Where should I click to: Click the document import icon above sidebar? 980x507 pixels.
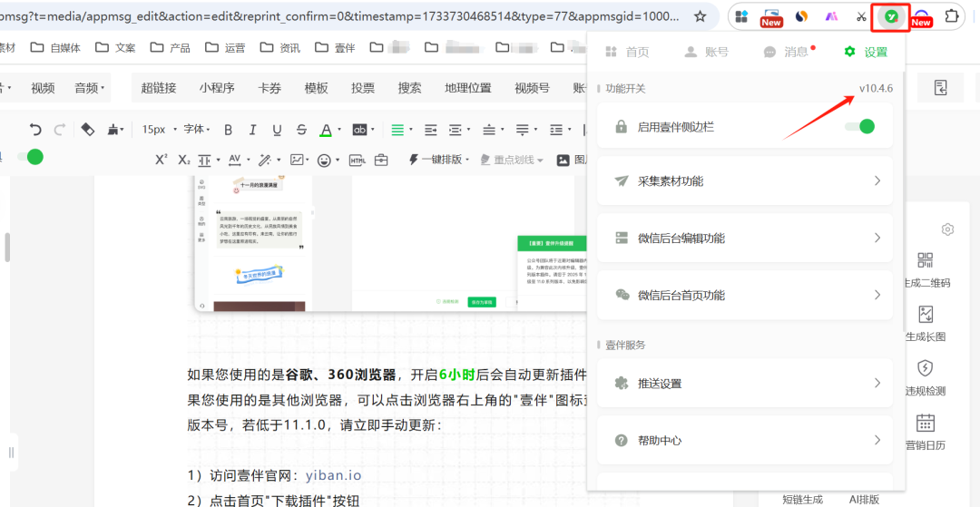[x=941, y=88]
